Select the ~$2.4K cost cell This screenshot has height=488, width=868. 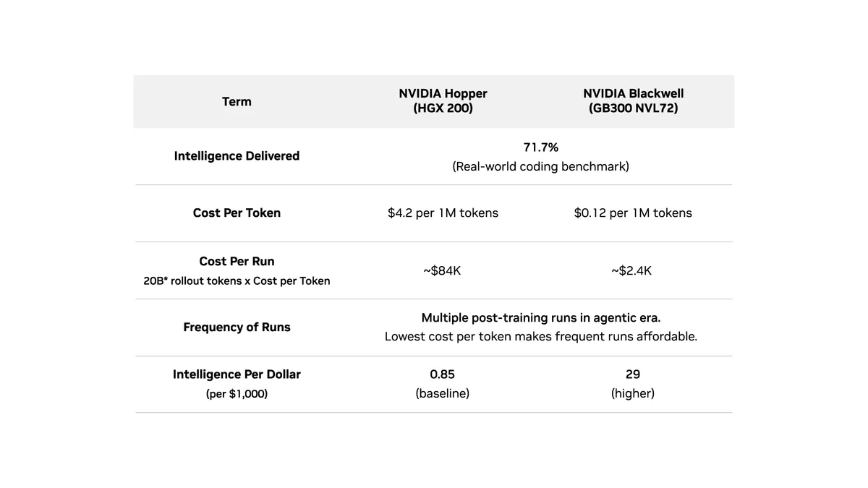(x=631, y=270)
